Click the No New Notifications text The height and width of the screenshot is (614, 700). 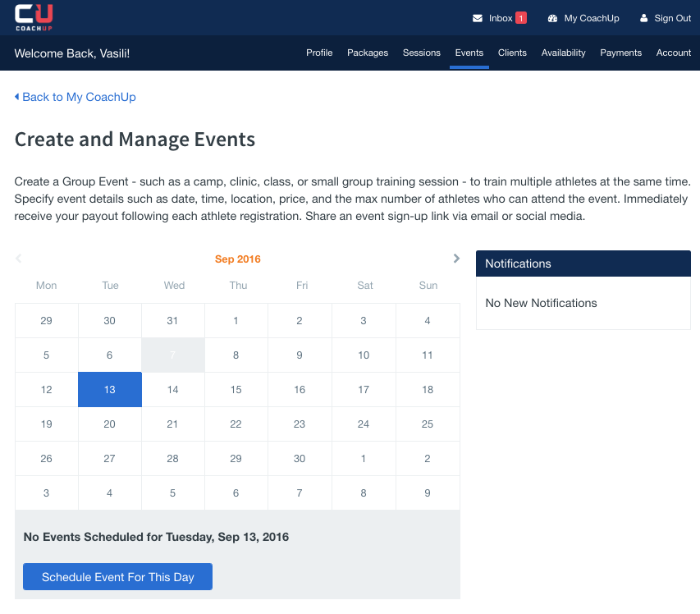click(x=541, y=303)
